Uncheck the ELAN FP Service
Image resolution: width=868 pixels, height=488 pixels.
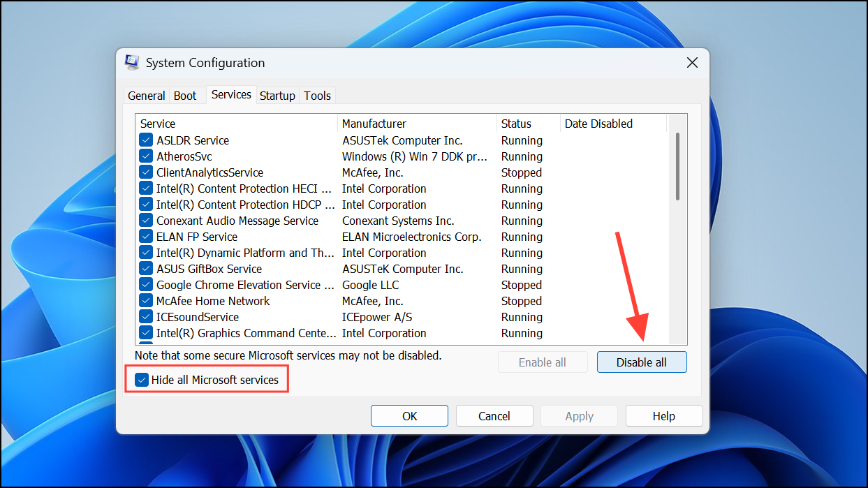point(146,236)
